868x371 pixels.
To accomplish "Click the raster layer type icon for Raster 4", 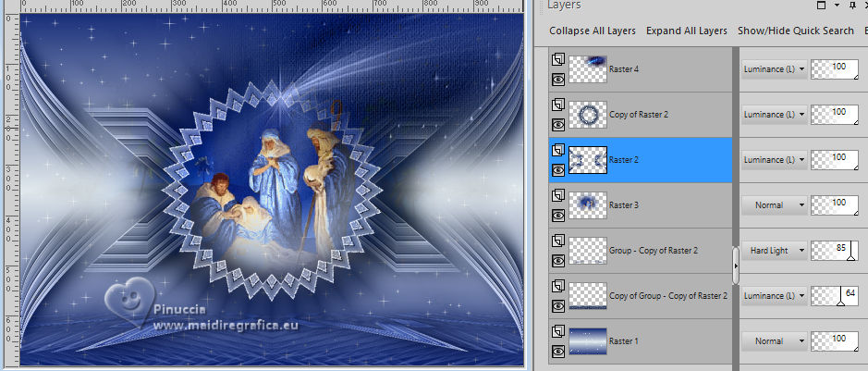I will tap(558, 59).
